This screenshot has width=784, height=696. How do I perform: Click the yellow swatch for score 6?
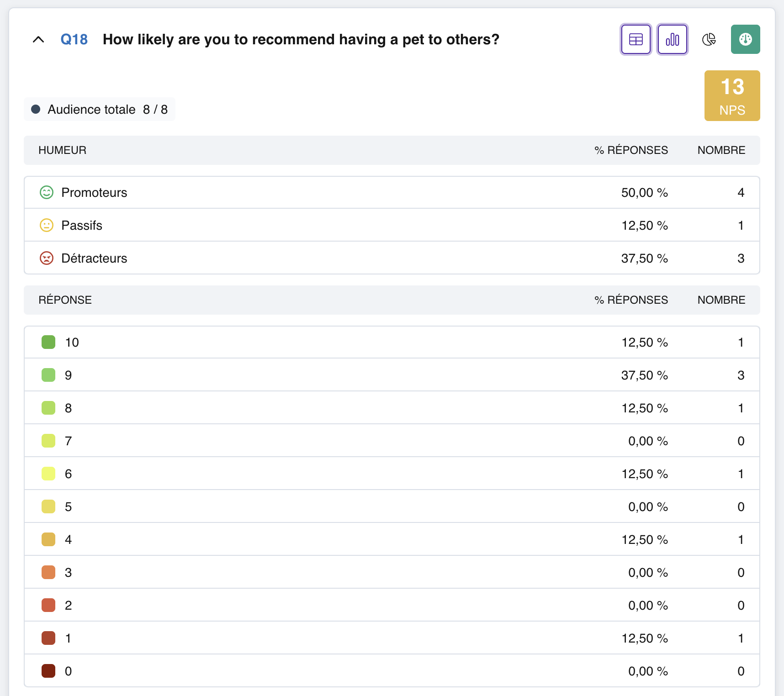tap(48, 474)
